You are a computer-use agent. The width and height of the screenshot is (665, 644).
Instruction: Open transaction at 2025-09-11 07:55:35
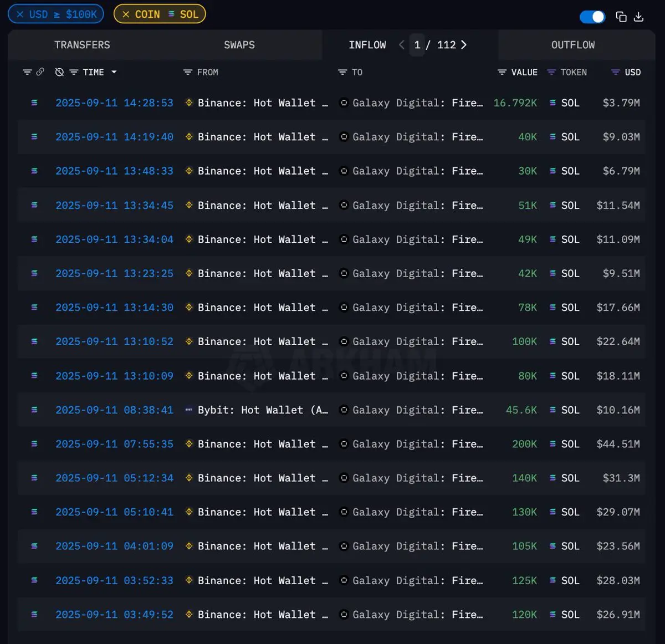pos(114,444)
